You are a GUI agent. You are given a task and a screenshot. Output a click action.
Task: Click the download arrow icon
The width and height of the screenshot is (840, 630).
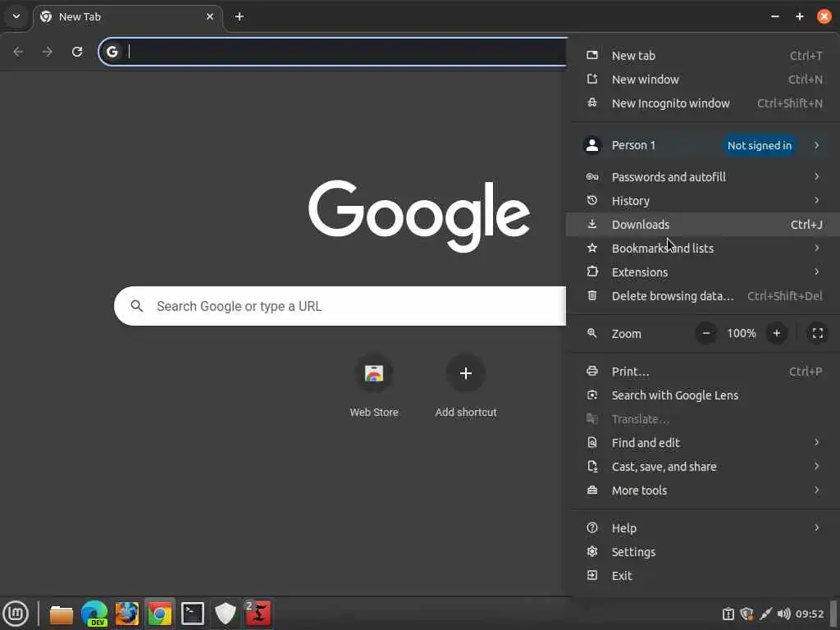(592, 224)
